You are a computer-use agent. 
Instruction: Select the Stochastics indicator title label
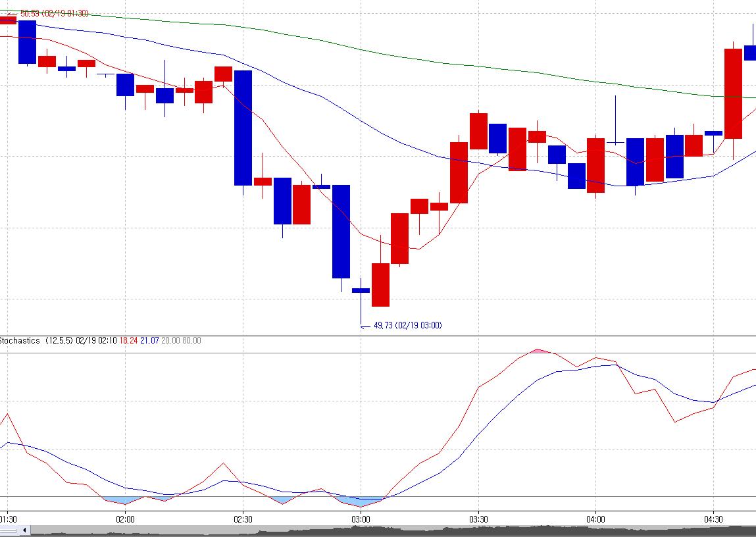pyautogui.click(x=20, y=341)
